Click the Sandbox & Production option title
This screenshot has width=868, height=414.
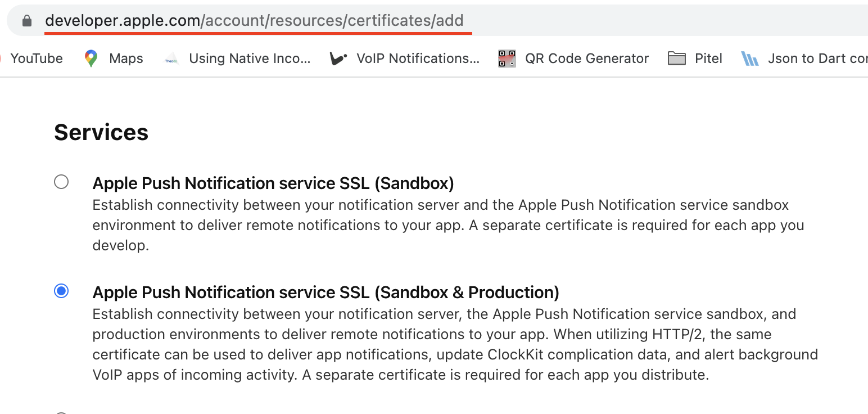(326, 292)
